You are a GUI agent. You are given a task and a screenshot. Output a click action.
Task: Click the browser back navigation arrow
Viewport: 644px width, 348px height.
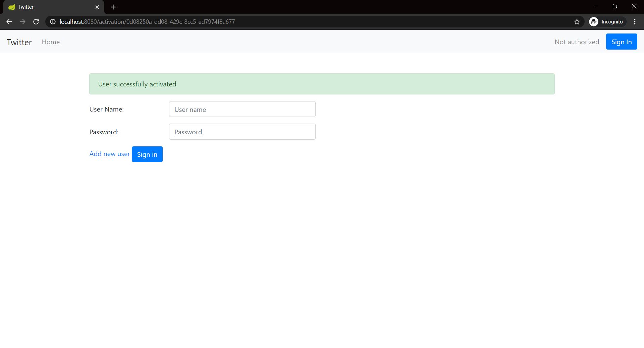9,21
